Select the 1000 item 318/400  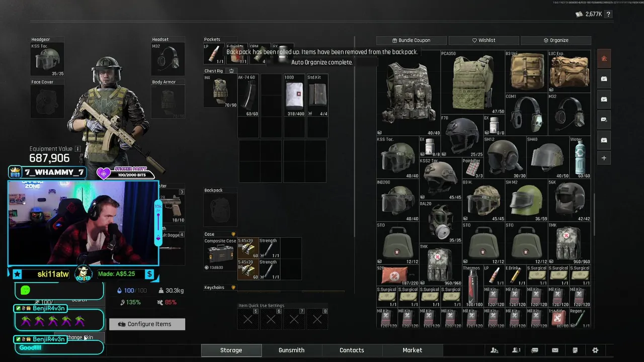coord(294,96)
